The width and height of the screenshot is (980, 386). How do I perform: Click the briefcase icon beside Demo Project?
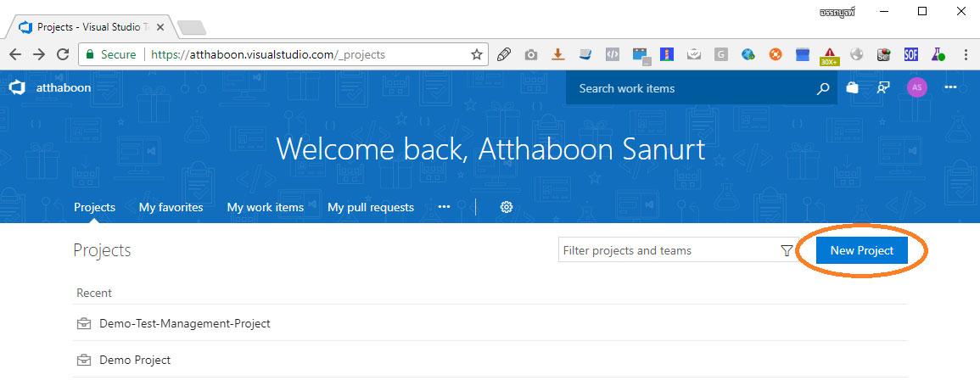(83, 361)
